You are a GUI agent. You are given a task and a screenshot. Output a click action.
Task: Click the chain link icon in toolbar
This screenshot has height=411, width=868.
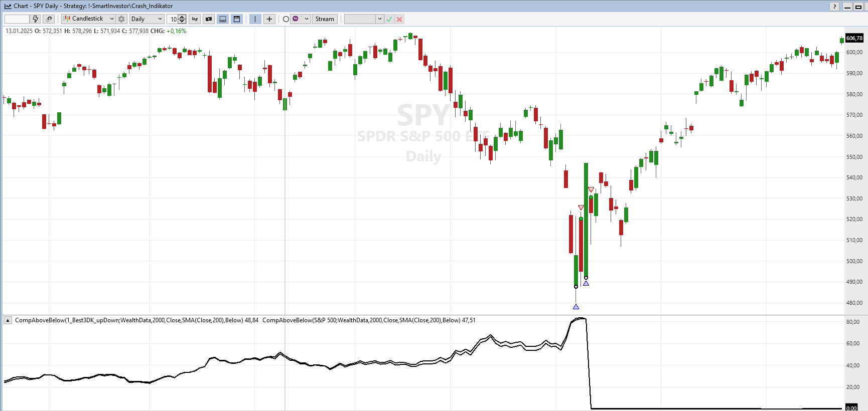point(49,19)
